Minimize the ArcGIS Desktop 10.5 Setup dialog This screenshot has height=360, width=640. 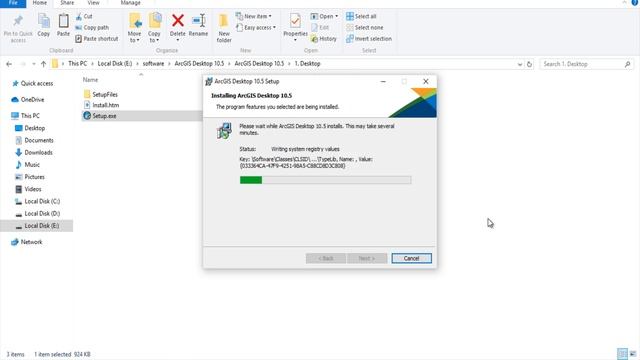click(x=383, y=82)
